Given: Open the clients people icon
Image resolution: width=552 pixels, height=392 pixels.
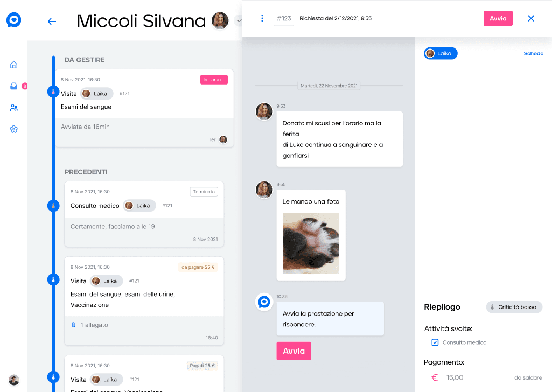Looking at the screenshot, I should [13, 108].
